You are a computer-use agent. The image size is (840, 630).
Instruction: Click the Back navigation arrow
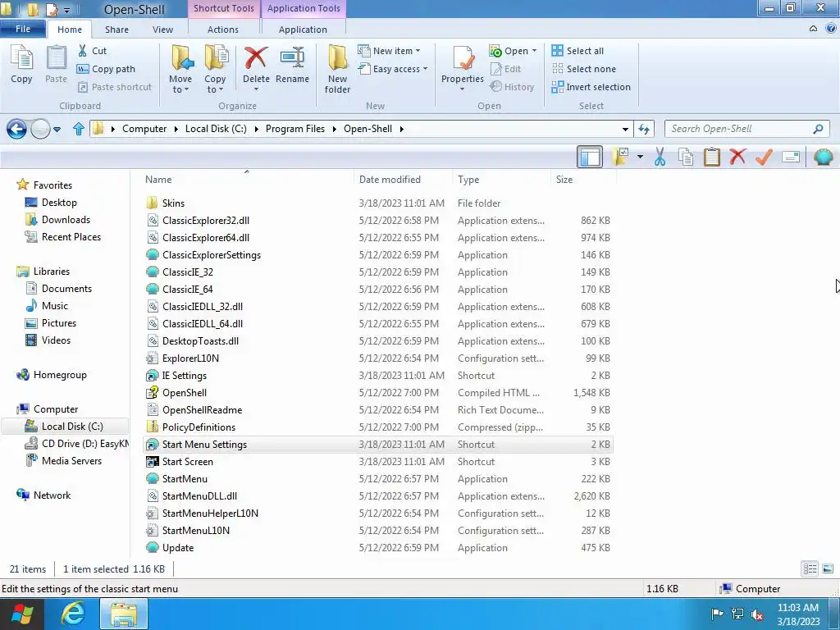16,129
